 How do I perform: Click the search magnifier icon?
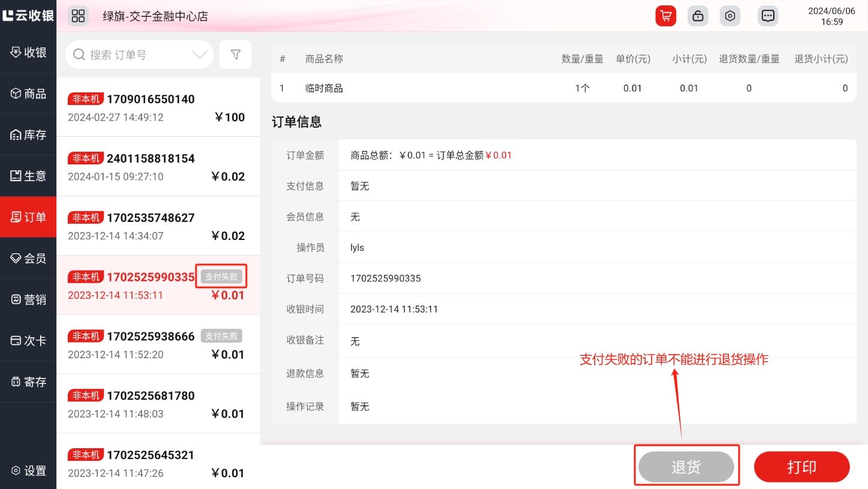(79, 55)
